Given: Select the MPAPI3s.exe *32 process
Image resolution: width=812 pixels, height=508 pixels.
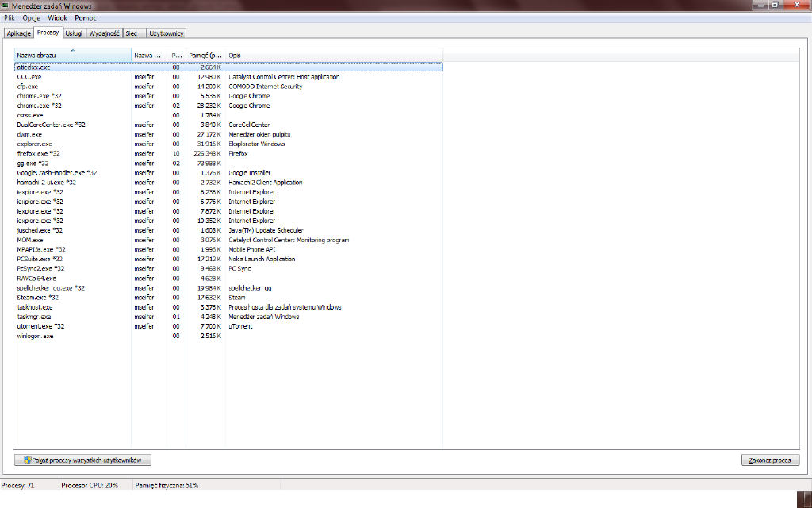Looking at the screenshot, I should coord(228,249).
